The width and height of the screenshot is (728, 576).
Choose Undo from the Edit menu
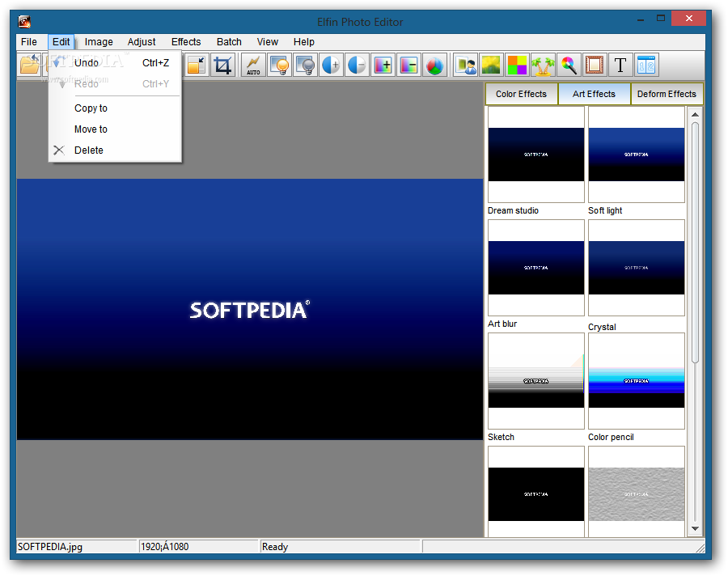pos(115,63)
